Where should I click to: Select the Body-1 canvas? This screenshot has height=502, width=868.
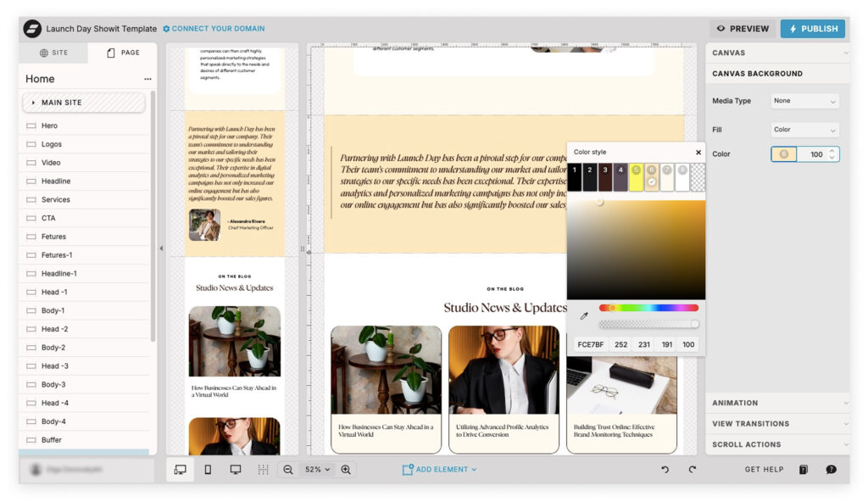pyautogui.click(x=86, y=310)
